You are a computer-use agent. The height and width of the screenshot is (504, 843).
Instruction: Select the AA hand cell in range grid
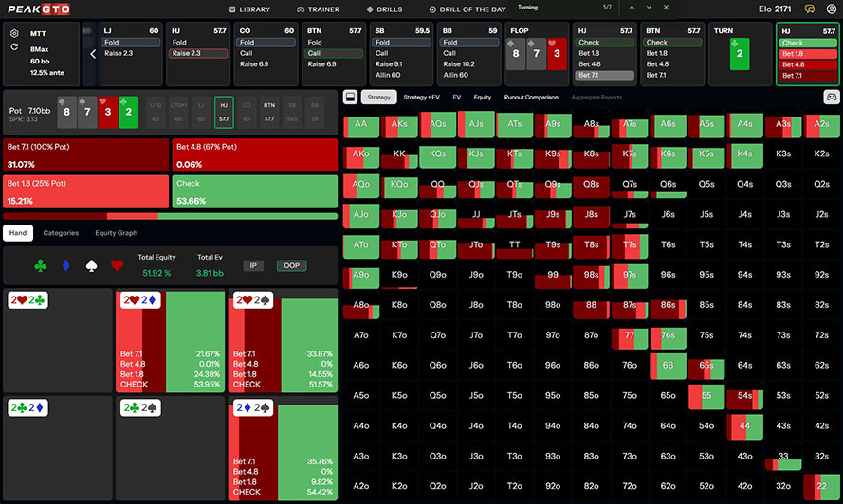click(x=360, y=125)
